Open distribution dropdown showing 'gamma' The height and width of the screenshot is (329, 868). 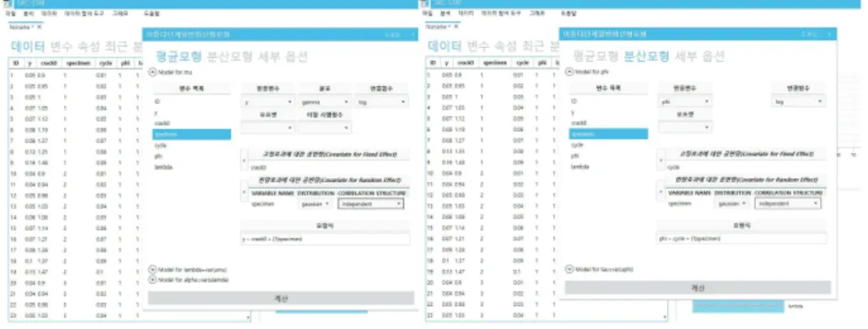[x=325, y=102]
